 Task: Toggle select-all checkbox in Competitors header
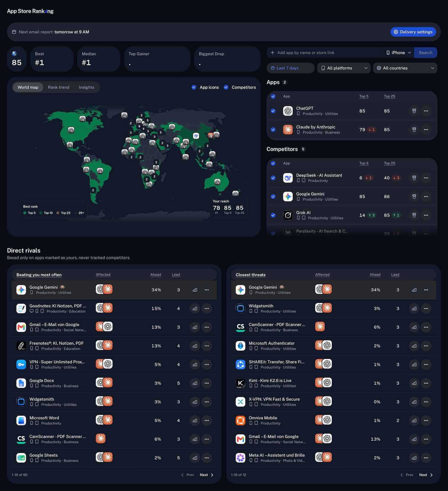273,163
